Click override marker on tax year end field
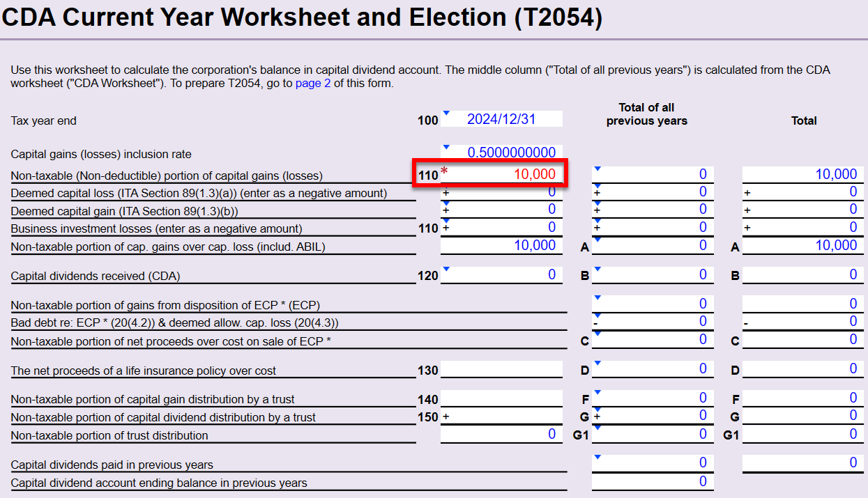This screenshot has height=498, width=868. coord(446,114)
